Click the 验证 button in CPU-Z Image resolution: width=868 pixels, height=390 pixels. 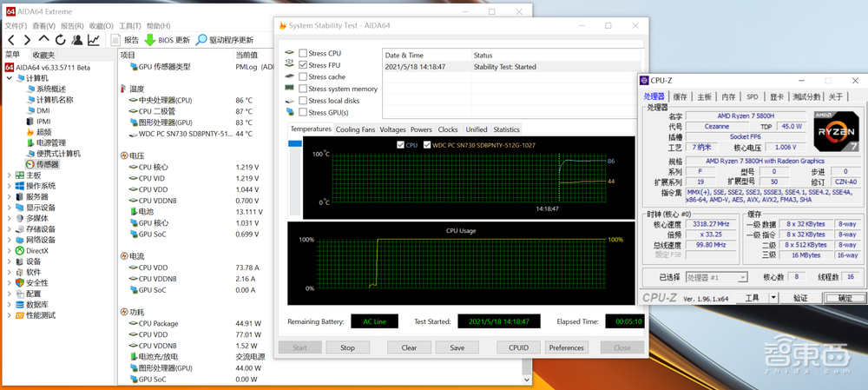tap(800, 297)
